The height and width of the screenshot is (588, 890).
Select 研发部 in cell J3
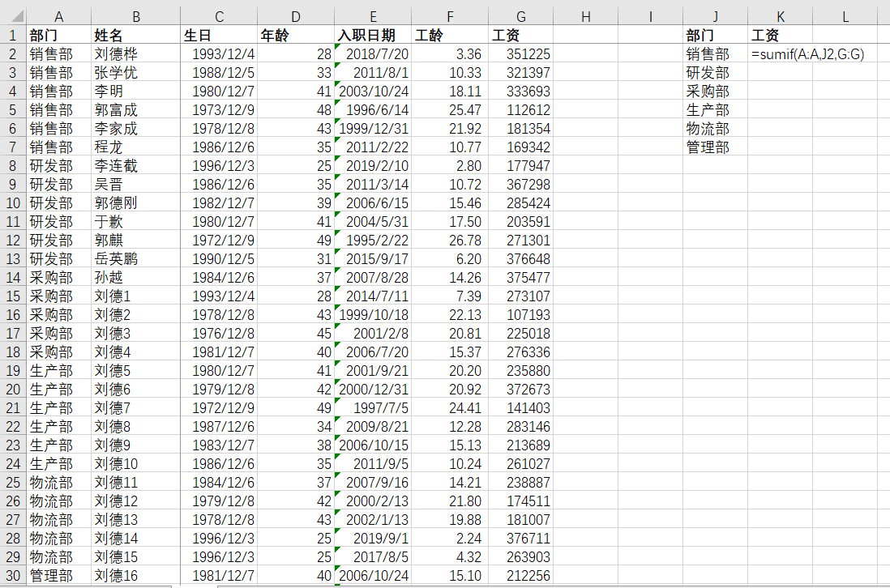[708, 73]
